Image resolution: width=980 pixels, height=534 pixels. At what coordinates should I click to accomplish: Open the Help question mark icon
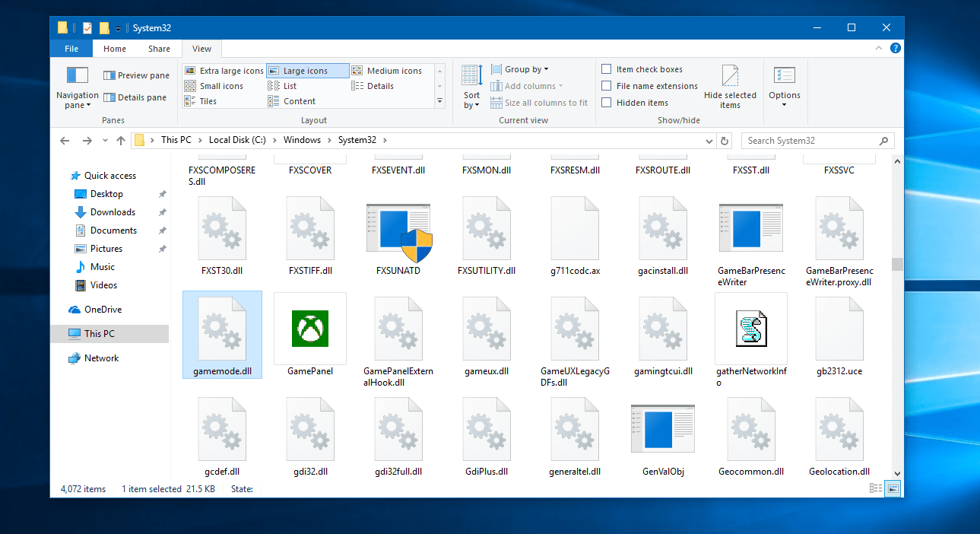point(895,48)
